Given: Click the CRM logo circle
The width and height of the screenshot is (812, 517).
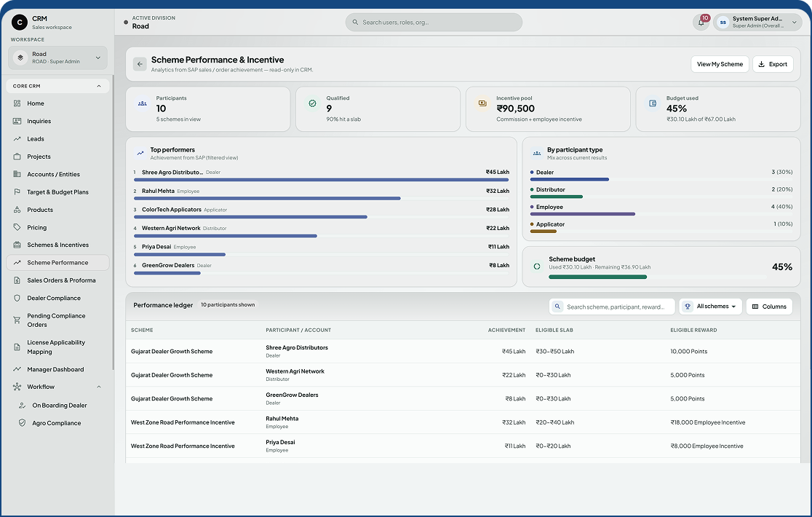Looking at the screenshot, I should 20,23.
